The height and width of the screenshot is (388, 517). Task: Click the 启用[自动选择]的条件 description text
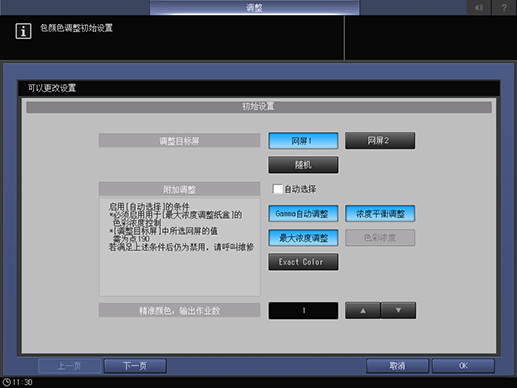(x=149, y=207)
